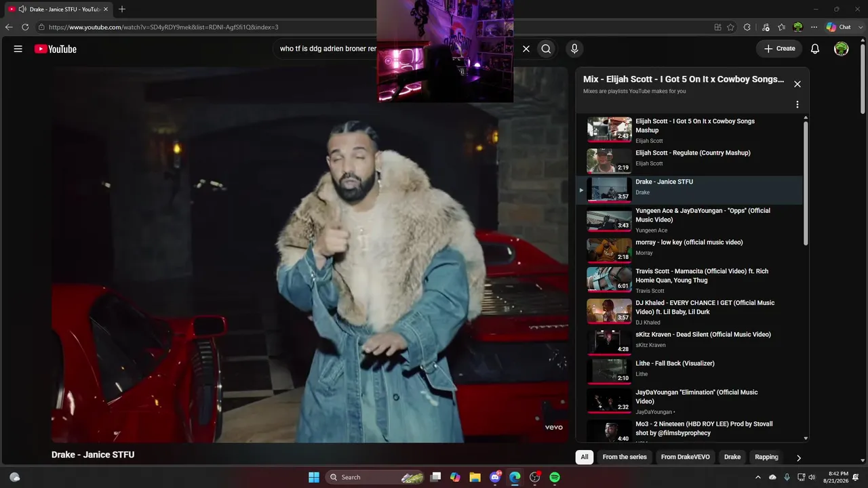Select the 'Drake' filter chip

click(x=732, y=457)
